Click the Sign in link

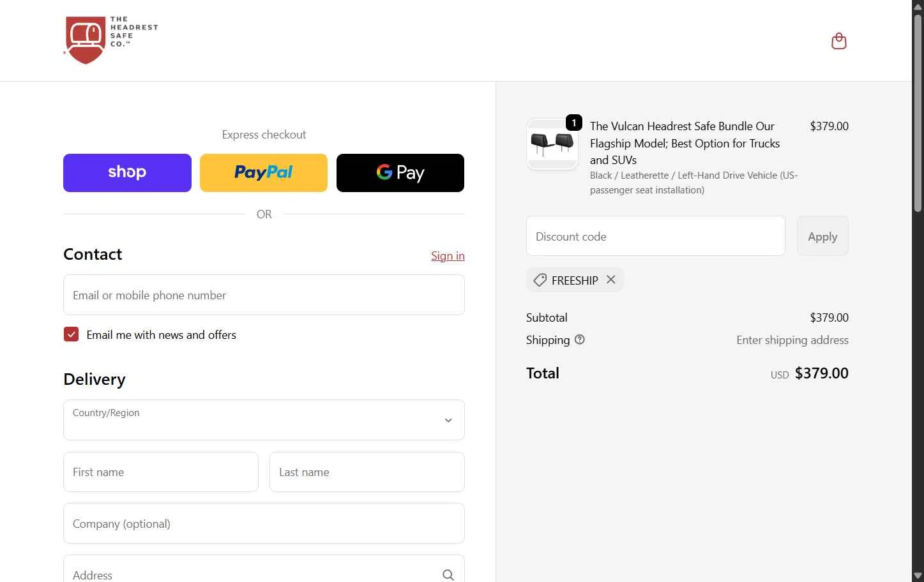(x=448, y=256)
